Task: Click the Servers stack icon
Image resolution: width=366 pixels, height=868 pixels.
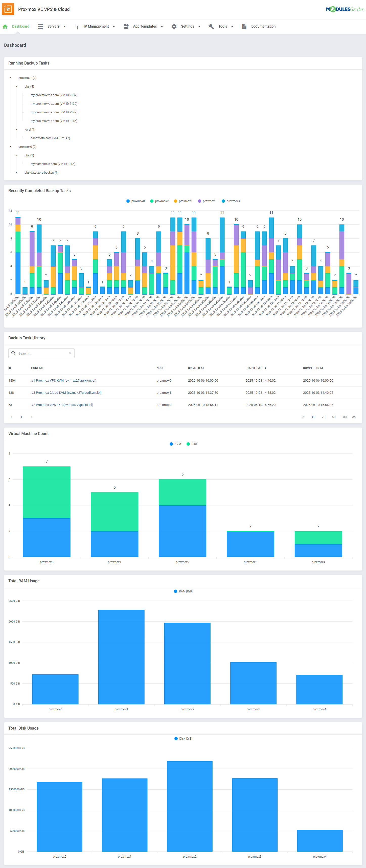Action: pyautogui.click(x=40, y=27)
